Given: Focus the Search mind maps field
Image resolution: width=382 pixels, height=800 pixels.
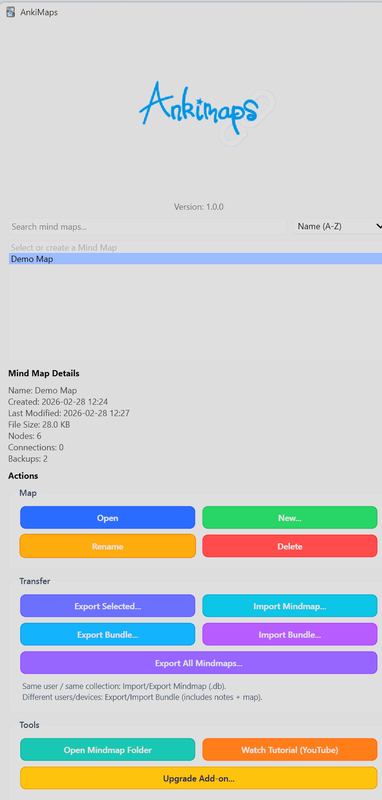Looking at the screenshot, I should pyautogui.click(x=147, y=227).
